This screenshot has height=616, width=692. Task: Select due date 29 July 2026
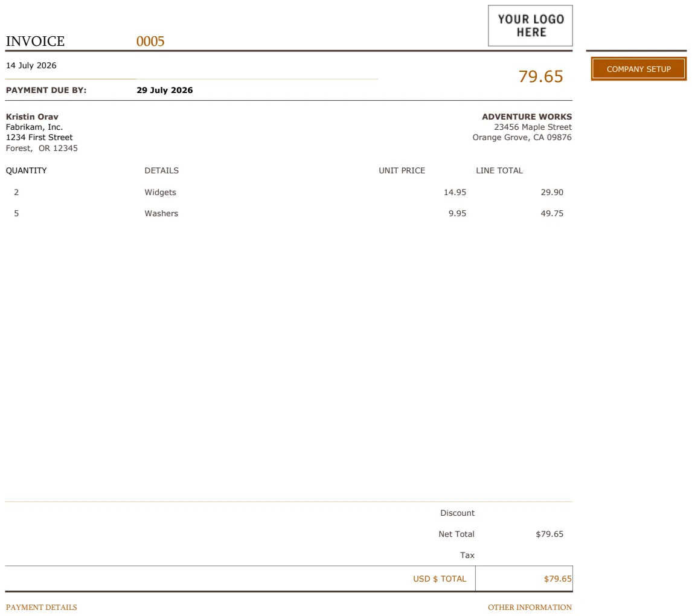point(165,90)
